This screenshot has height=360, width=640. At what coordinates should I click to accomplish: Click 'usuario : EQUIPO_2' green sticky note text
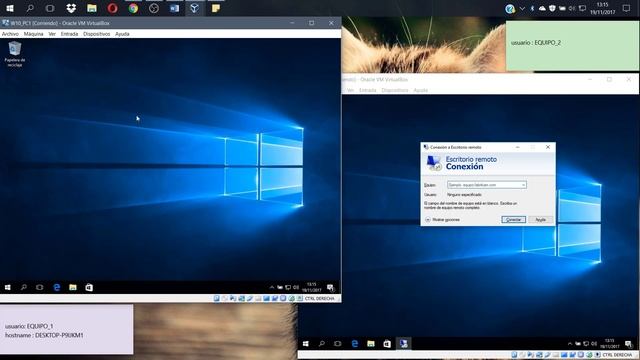pos(536,42)
